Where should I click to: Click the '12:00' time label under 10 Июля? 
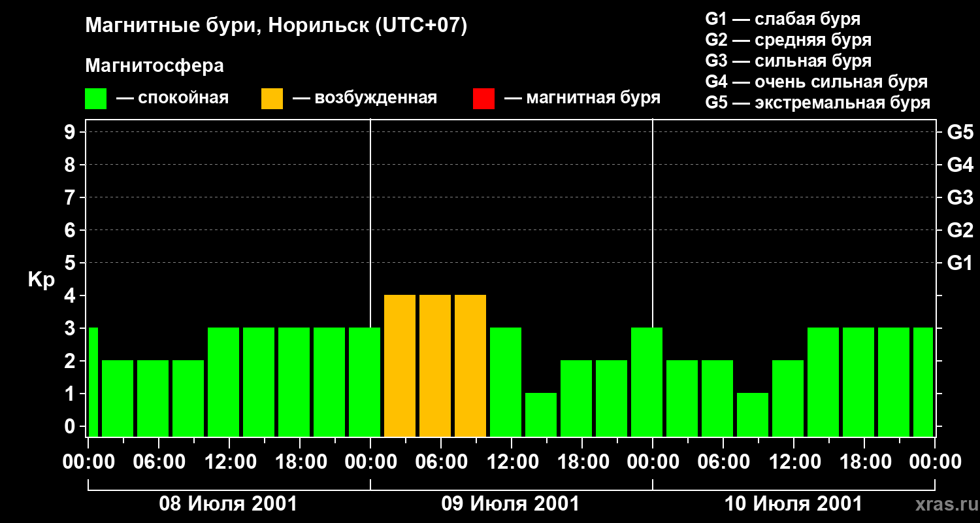click(794, 462)
